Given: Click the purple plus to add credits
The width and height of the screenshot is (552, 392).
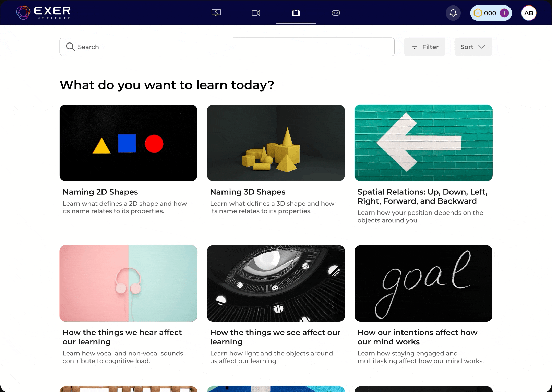Looking at the screenshot, I should 504,13.
